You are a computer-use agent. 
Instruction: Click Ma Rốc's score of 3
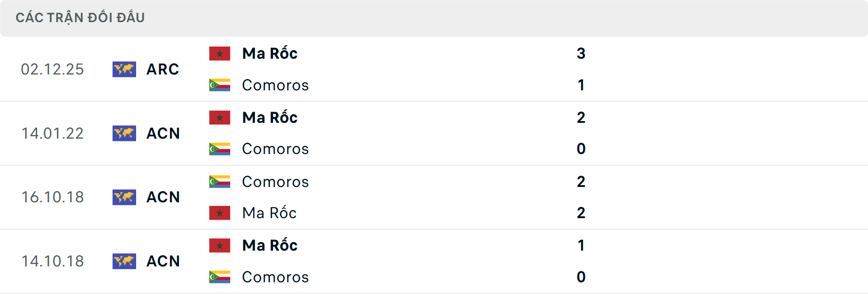point(581,54)
